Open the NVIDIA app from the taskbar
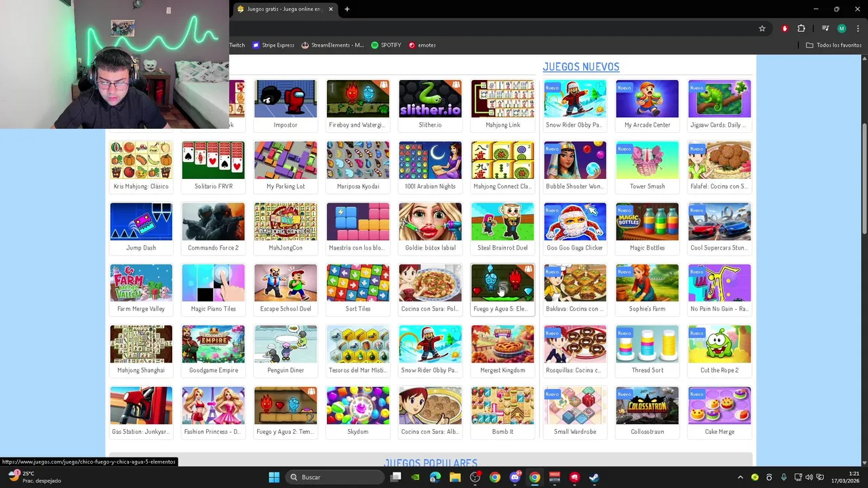Viewport: 868px width, 488px height. (416, 477)
